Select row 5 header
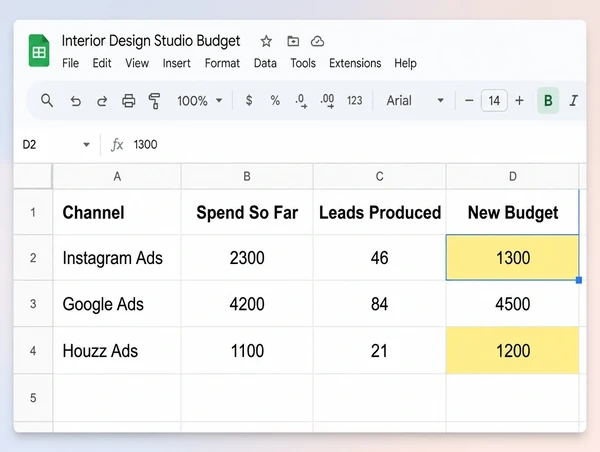The image size is (600, 452). [33, 398]
